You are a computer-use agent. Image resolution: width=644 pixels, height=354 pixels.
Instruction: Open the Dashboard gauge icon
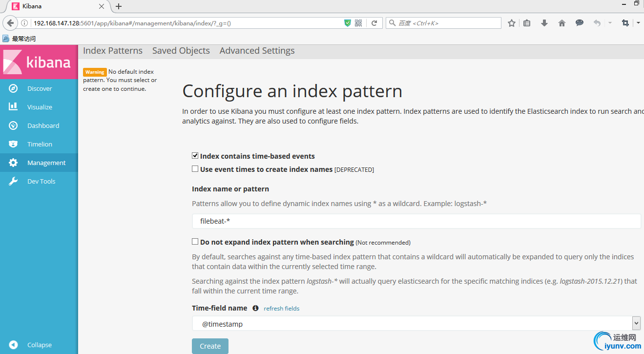click(x=13, y=125)
